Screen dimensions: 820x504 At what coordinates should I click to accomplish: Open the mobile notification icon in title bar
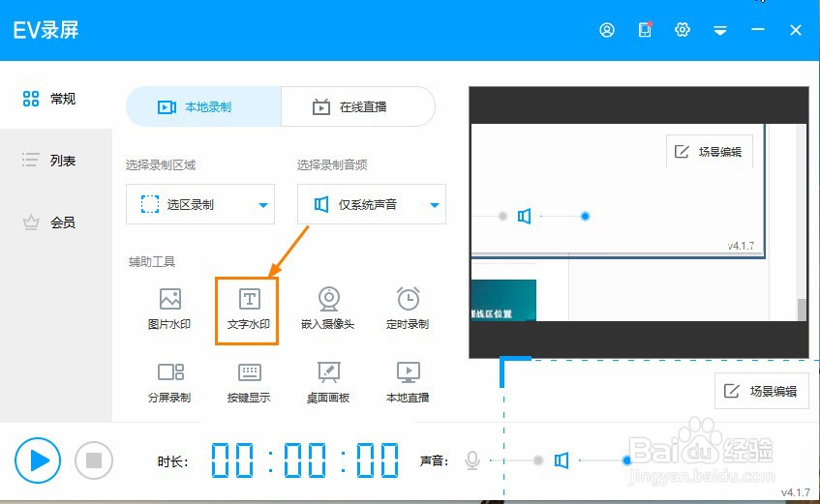645,29
